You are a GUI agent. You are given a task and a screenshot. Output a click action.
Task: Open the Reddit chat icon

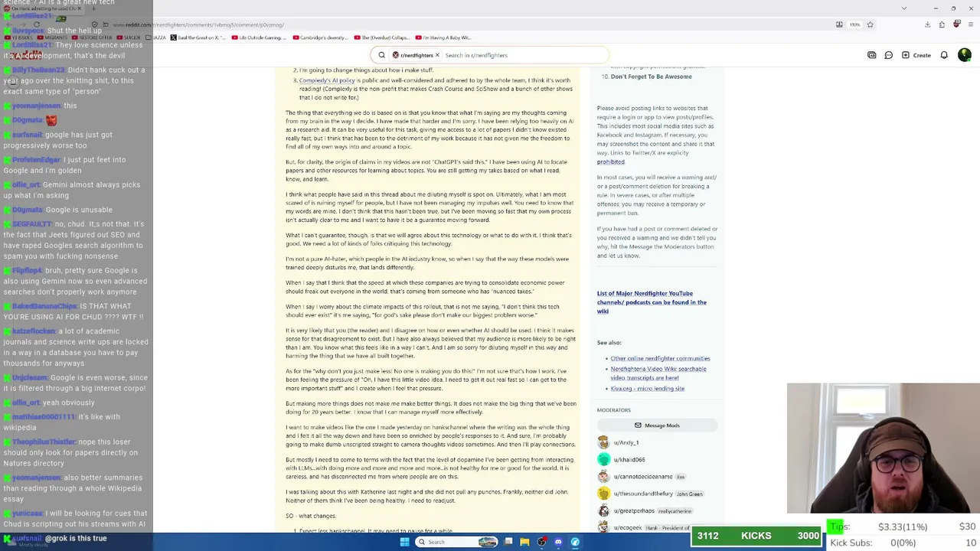(x=888, y=55)
